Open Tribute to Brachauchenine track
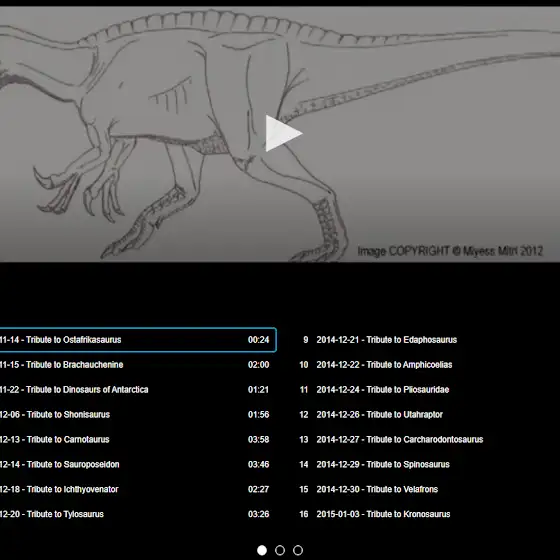Image resolution: width=560 pixels, height=560 pixels. [138, 365]
